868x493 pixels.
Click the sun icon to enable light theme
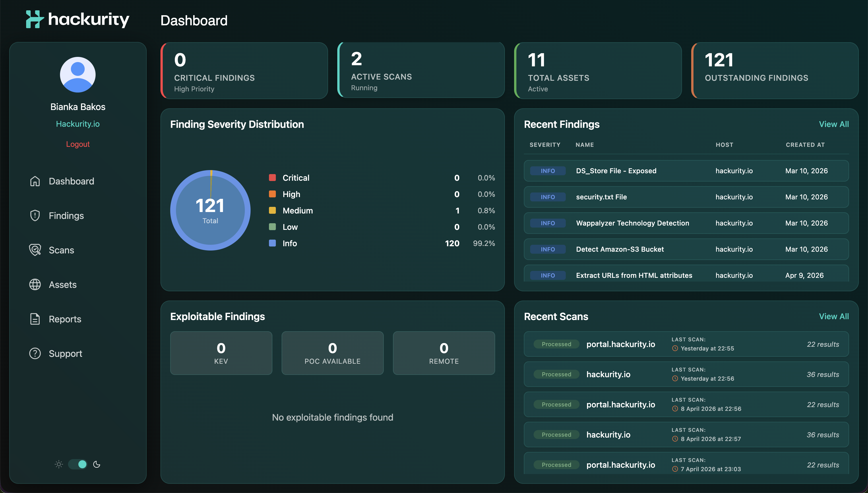pos(59,464)
